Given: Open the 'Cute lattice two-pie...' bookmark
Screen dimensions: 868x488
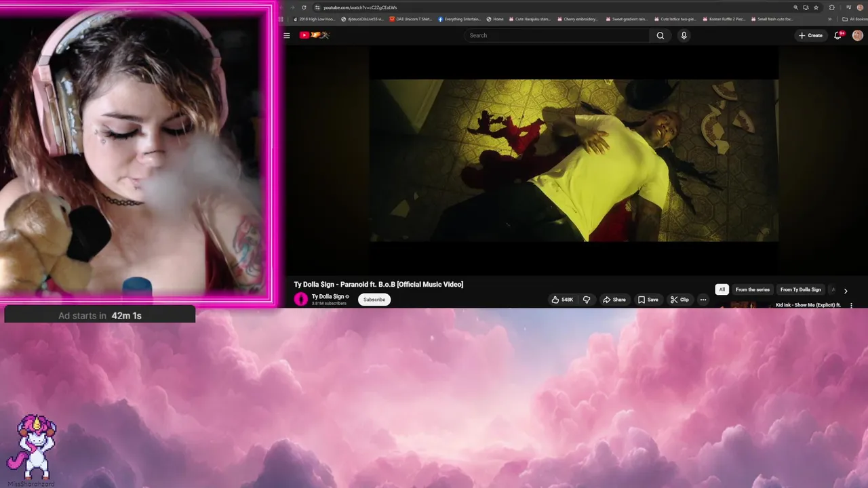Looking at the screenshot, I should 674,19.
